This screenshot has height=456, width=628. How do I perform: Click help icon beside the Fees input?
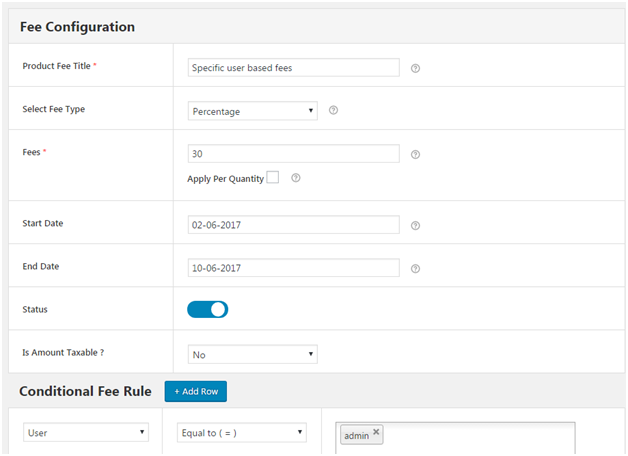(415, 155)
